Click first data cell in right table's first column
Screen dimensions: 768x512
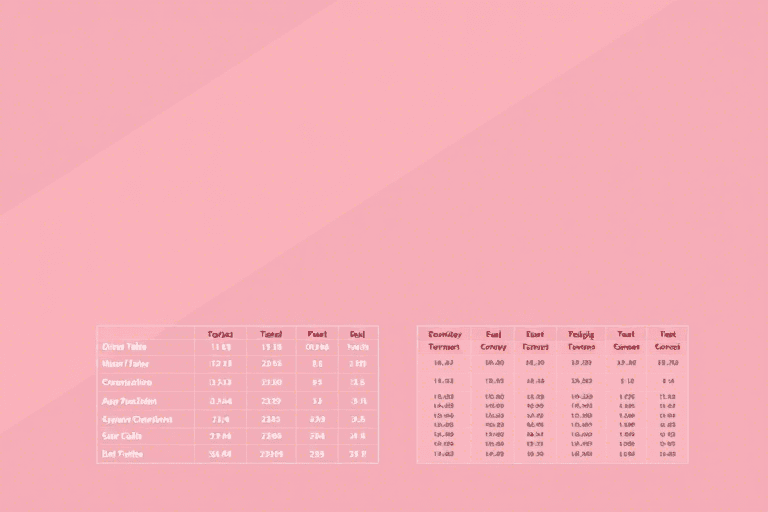(443, 363)
